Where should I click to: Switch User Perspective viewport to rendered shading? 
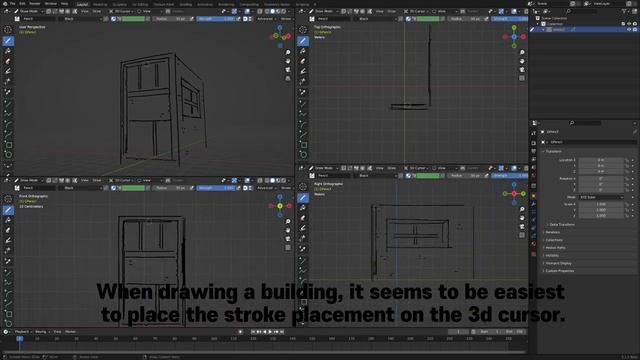coord(284,11)
